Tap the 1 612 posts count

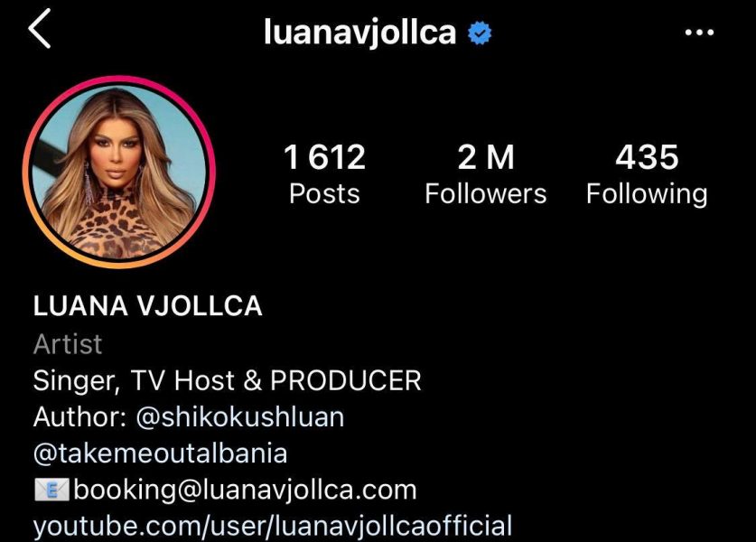tap(324, 157)
